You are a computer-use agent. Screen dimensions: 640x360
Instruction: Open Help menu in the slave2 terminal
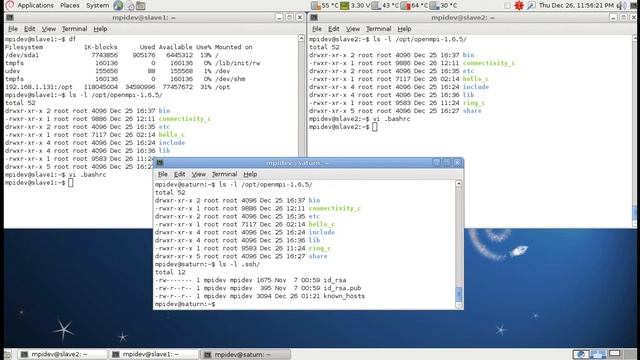click(x=404, y=29)
